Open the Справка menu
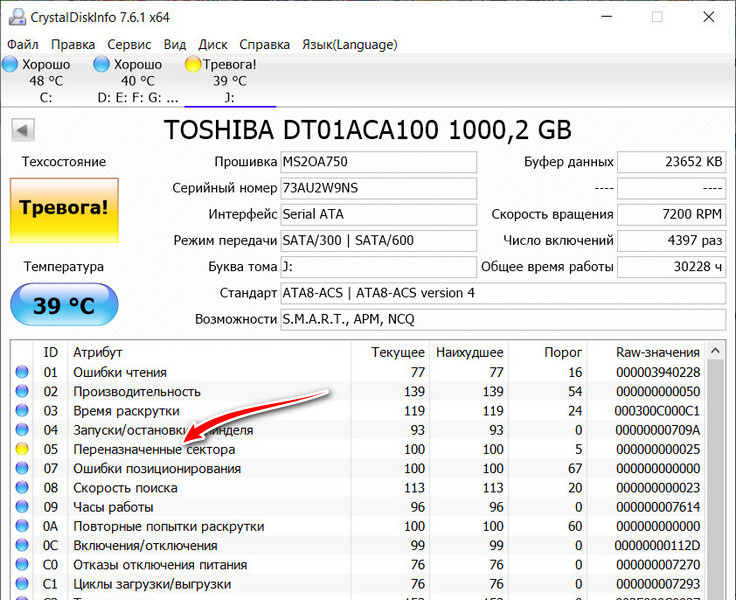This screenshot has width=736, height=600. point(264,45)
